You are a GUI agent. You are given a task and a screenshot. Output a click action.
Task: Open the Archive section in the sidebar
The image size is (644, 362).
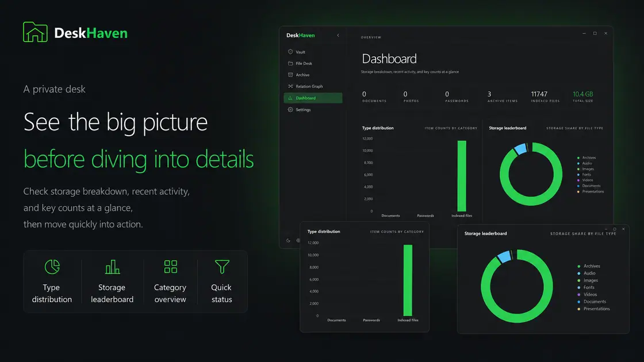[x=313, y=75]
